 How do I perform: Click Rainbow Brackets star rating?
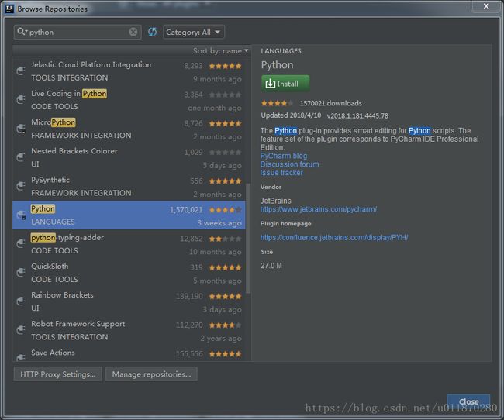pyautogui.click(x=225, y=296)
